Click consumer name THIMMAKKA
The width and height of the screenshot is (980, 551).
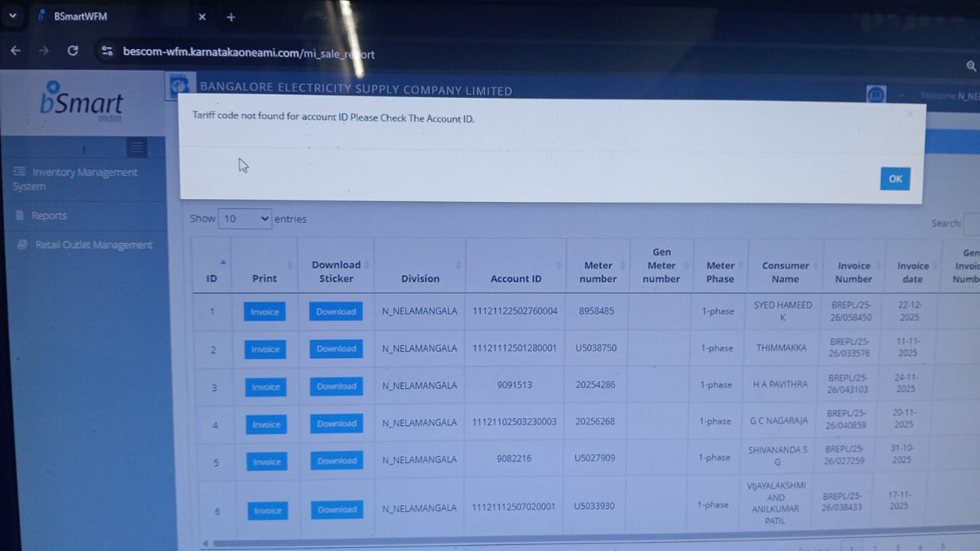click(782, 347)
